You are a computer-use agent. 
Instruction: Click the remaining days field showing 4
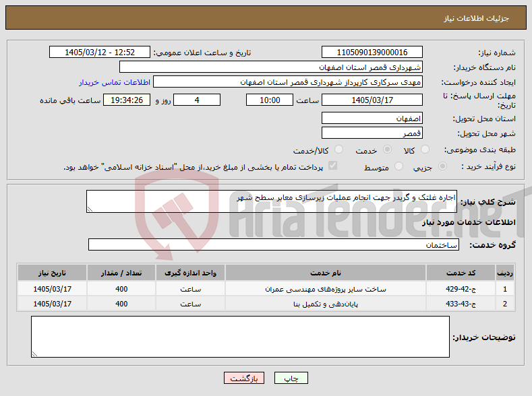(x=197, y=100)
